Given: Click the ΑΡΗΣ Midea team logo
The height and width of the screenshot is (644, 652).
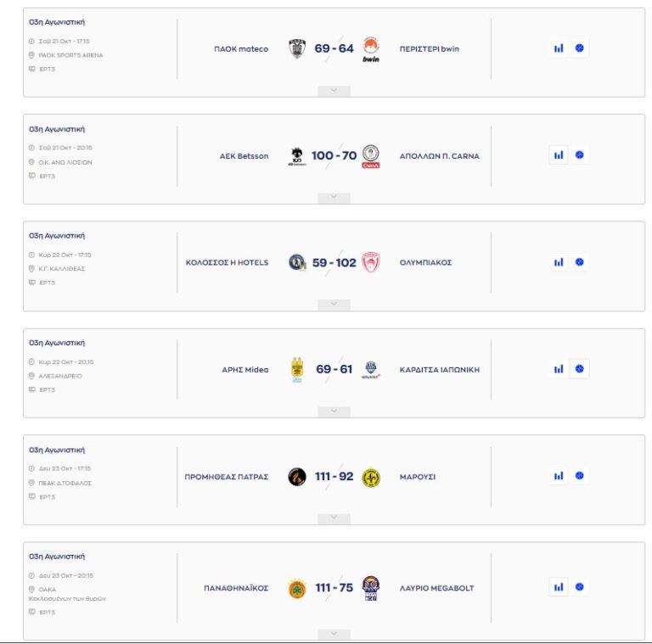Looking at the screenshot, I should click(296, 369).
